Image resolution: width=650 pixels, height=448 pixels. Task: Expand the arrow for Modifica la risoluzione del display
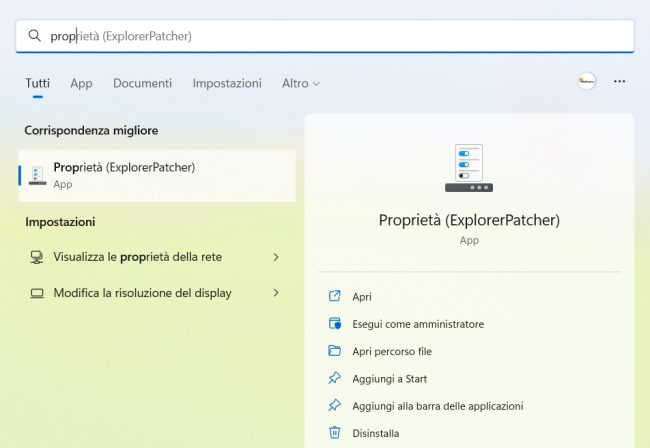point(276,293)
